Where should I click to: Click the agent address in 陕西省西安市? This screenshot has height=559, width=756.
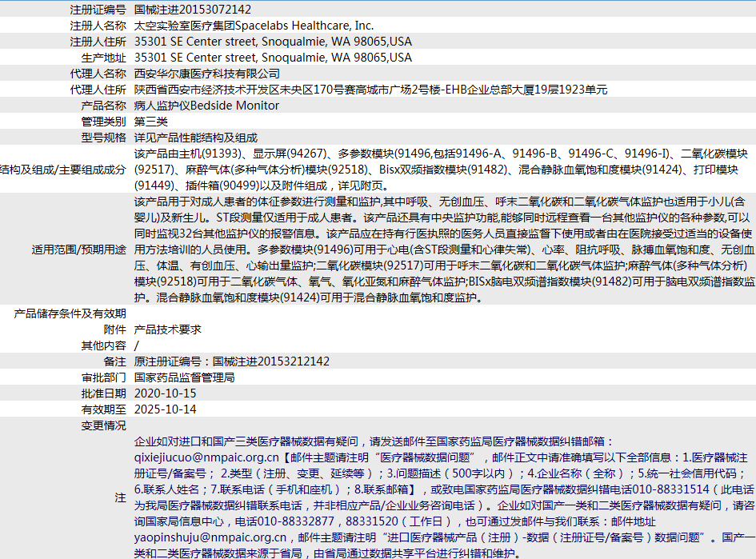[x=370, y=89]
